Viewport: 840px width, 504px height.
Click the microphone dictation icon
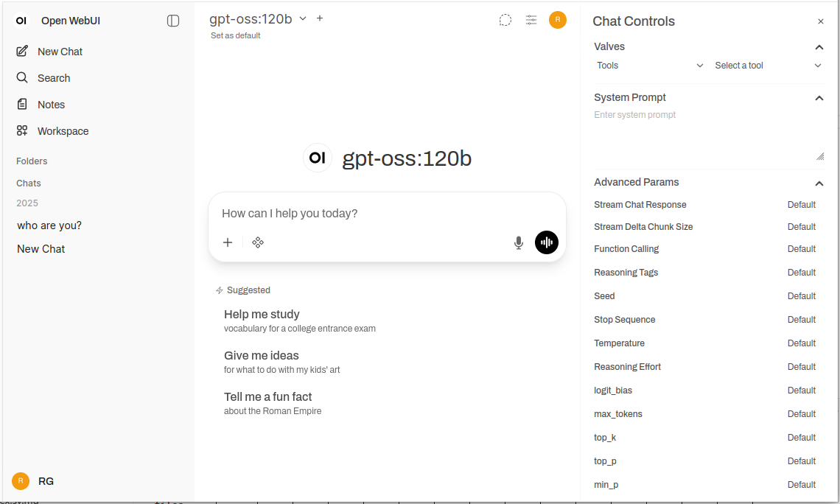point(519,242)
